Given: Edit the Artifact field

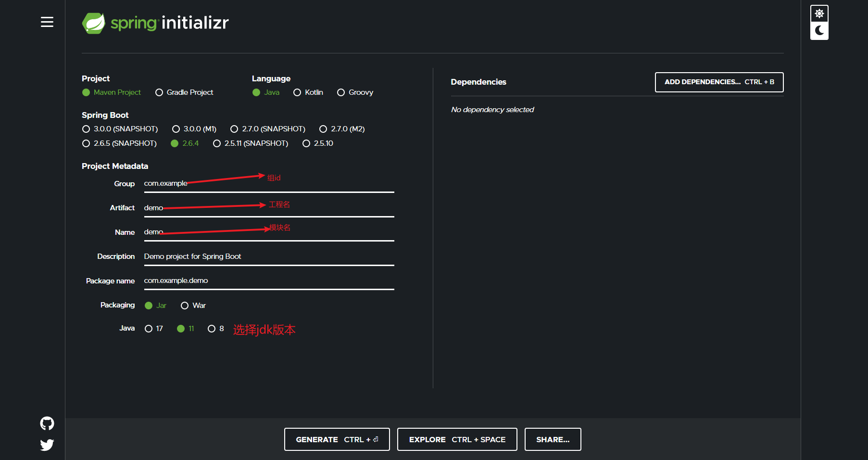Looking at the screenshot, I should [269, 208].
